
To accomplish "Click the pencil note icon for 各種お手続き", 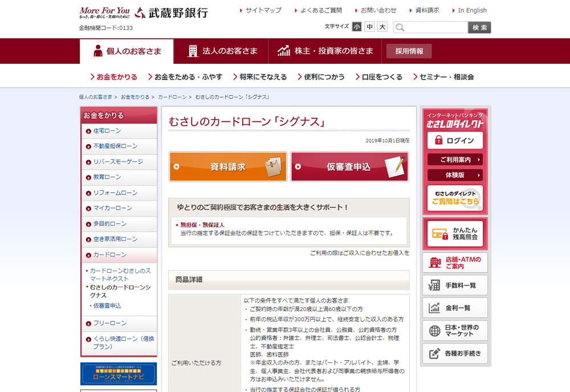I will (x=434, y=353).
